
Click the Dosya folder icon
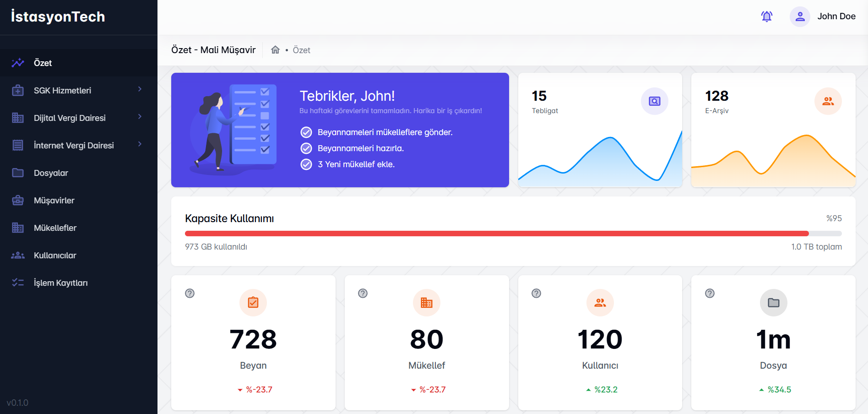[x=773, y=303]
